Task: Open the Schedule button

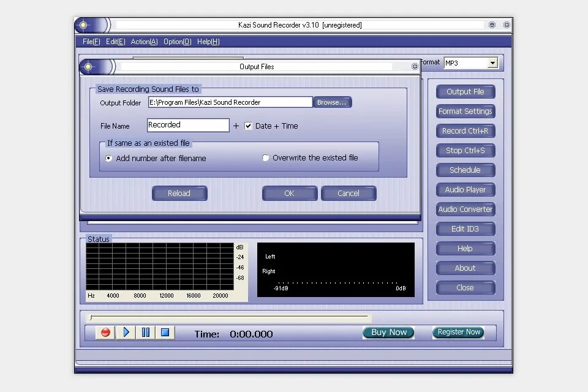Action: (x=466, y=170)
